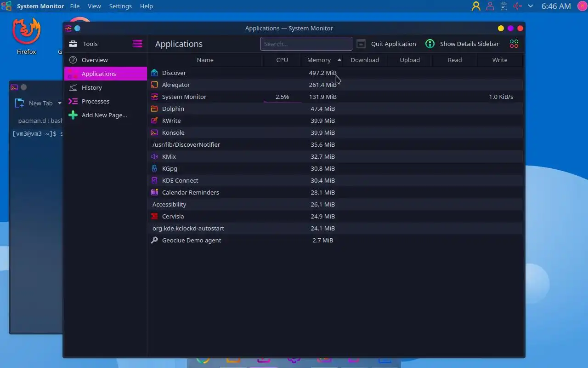This screenshot has height=368, width=588.
Task: Open the application launcher in top-left corner
Action: (x=6, y=6)
